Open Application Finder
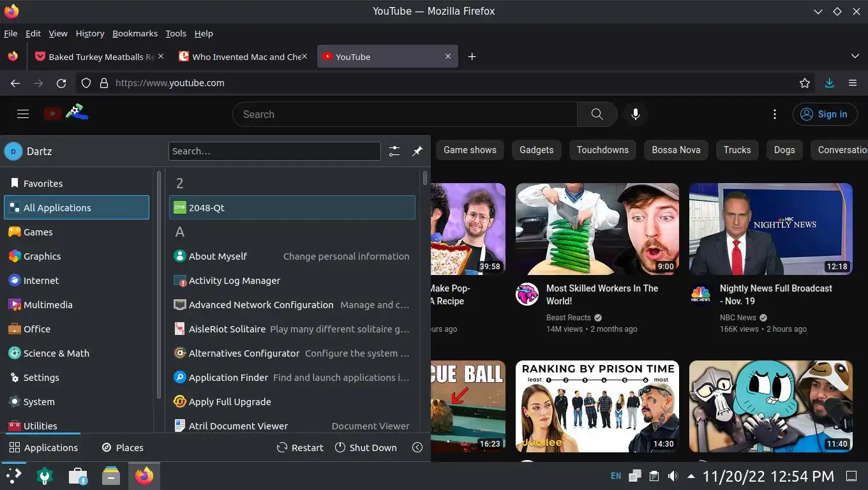This screenshot has width=868, height=490. click(292, 377)
